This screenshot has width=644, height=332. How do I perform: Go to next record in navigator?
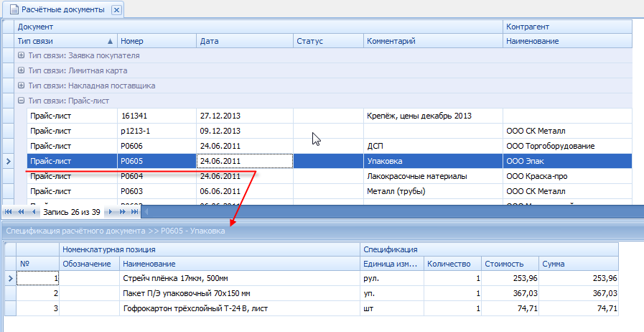coord(110,212)
